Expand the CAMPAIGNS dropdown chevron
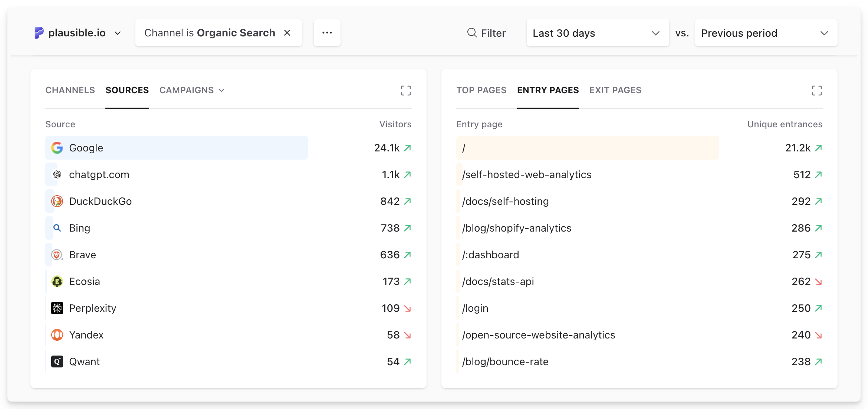 tap(221, 90)
